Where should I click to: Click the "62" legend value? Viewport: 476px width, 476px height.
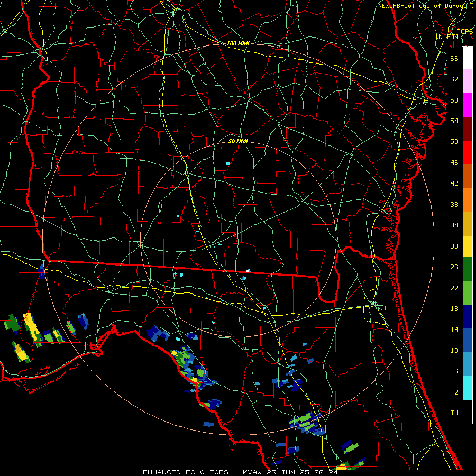pyautogui.click(x=454, y=79)
